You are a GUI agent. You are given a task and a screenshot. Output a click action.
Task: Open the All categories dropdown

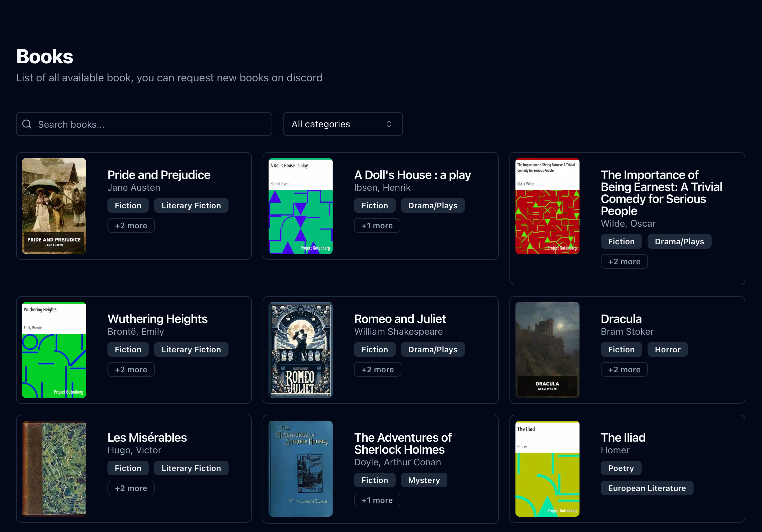(343, 124)
